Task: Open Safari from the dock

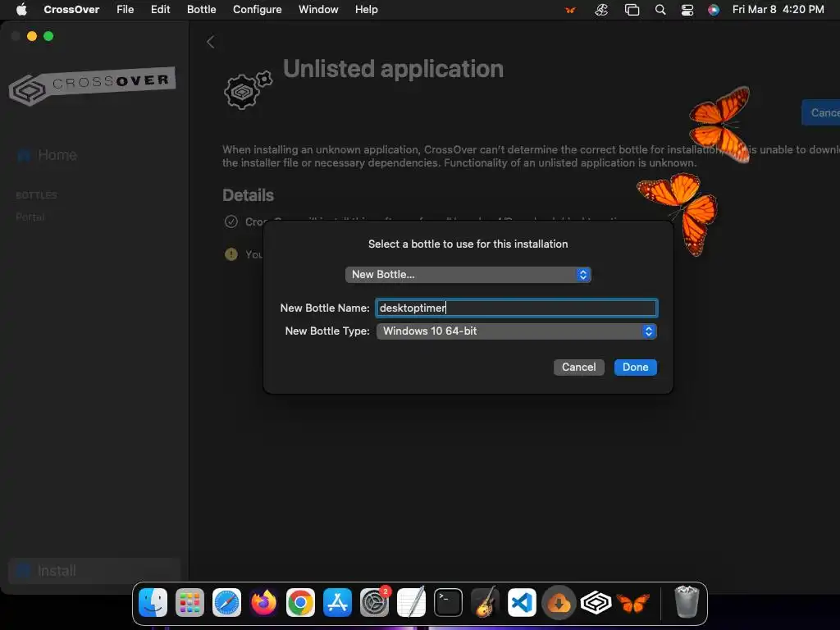Action: [x=226, y=602]
